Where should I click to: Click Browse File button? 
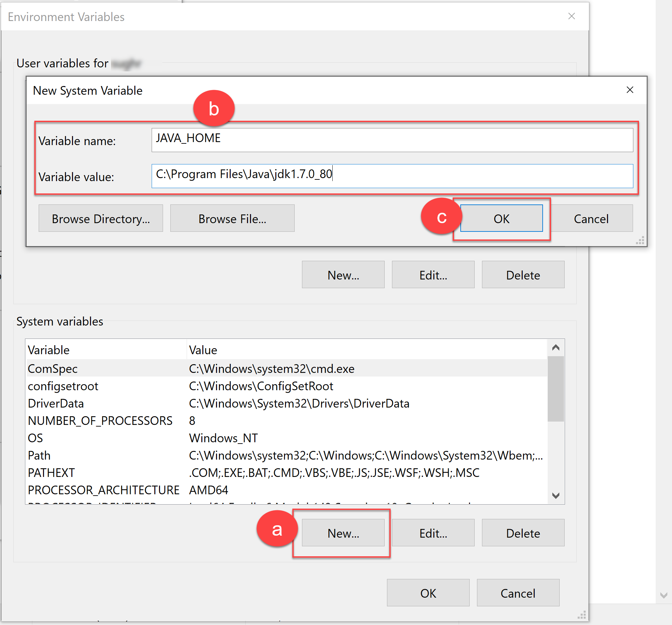[x=232, y=218]
